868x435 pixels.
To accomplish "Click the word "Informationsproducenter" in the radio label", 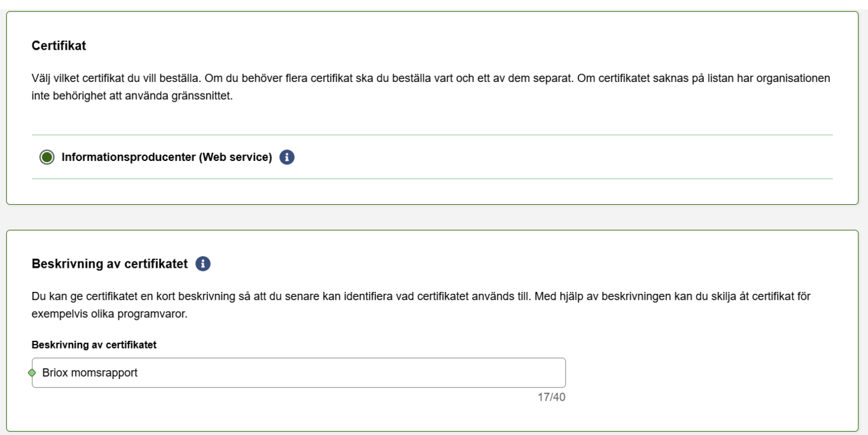I will click(x=129, y=157).
